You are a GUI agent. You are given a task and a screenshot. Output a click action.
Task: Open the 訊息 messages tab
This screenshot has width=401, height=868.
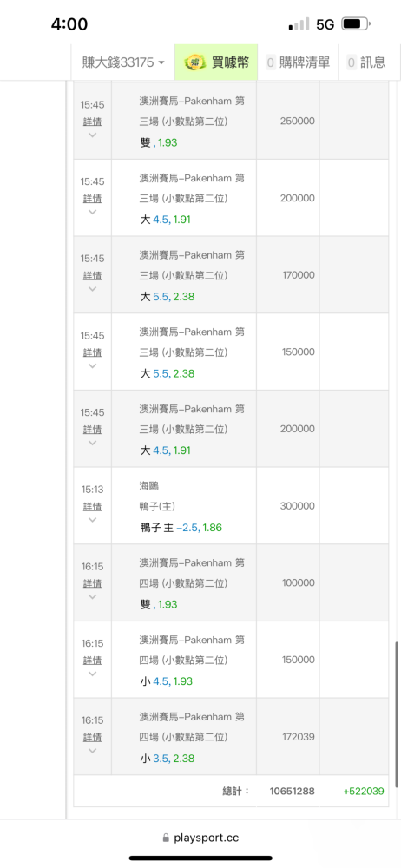366,62
